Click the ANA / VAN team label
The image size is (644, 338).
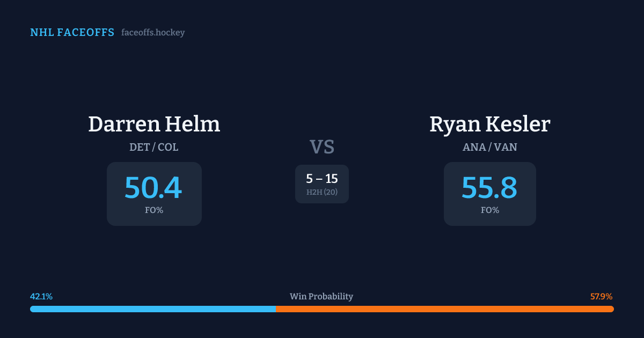point(489,147)
